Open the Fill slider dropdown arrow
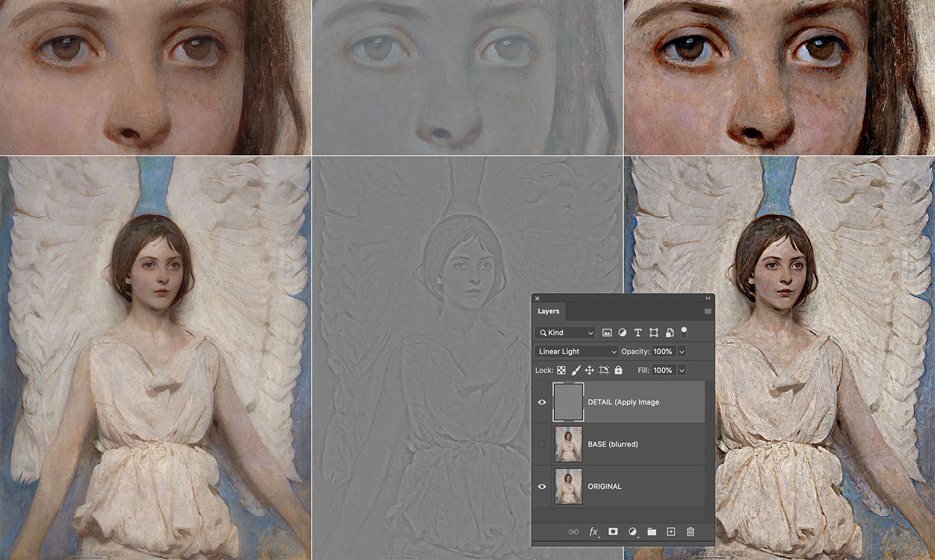The width and height of the screenshot is (935, 560). 682,370
